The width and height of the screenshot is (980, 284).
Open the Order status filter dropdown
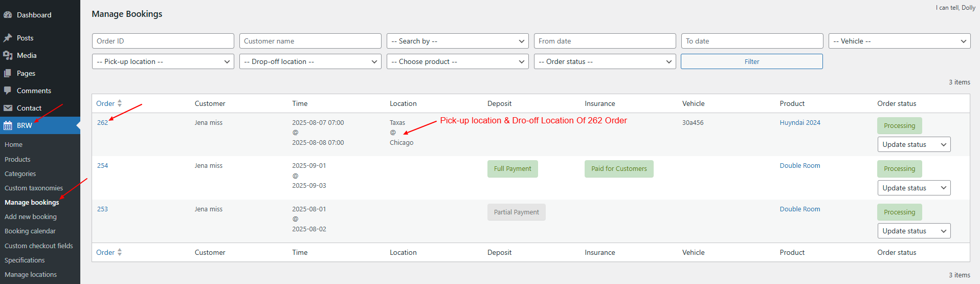(605, 61)
